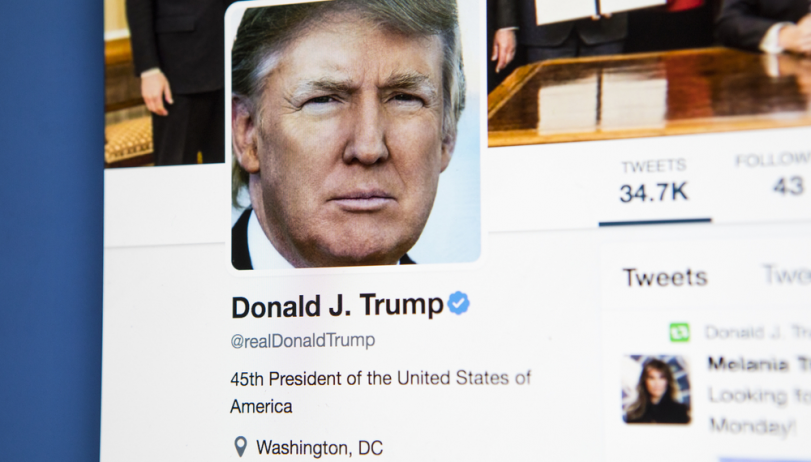The height and width of the screenshot is (462, 811).
Task: Click the 34.7K tweet count
Action: [x=654, y=193]
